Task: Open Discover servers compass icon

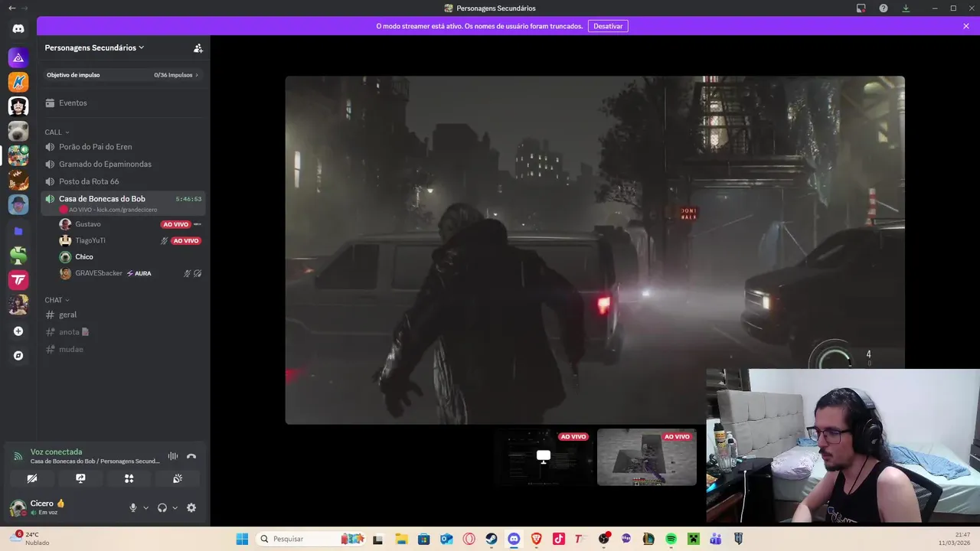Action: point(18,356)
